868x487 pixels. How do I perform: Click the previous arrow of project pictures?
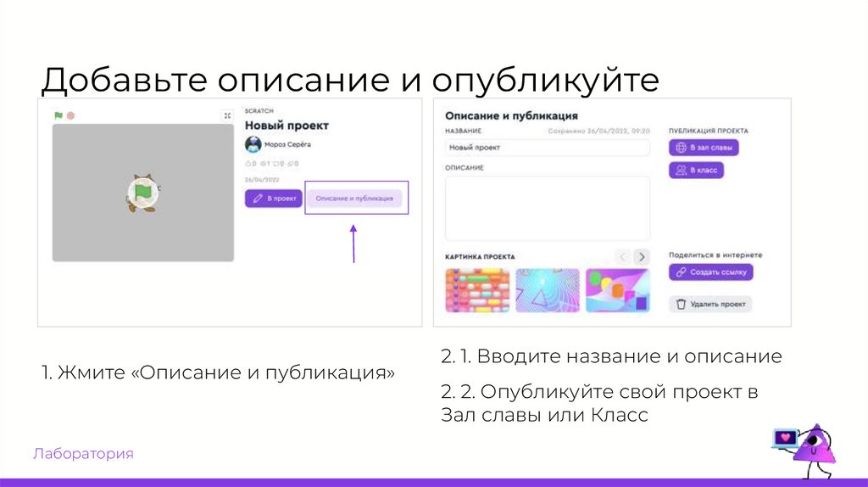[x=623, y=257]
